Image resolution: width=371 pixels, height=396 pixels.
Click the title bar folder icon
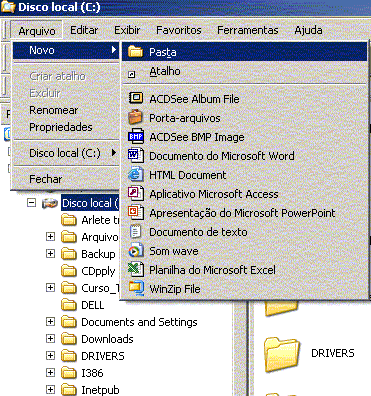8,7
